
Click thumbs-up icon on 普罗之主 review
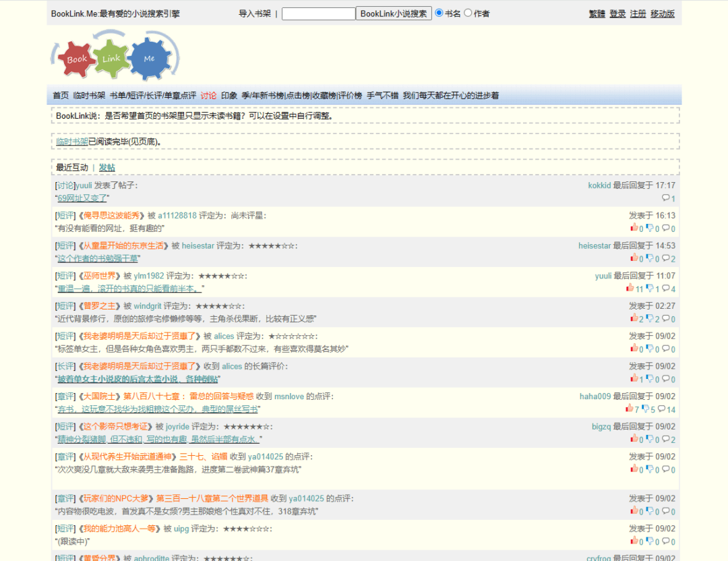[x=634, y=318]
